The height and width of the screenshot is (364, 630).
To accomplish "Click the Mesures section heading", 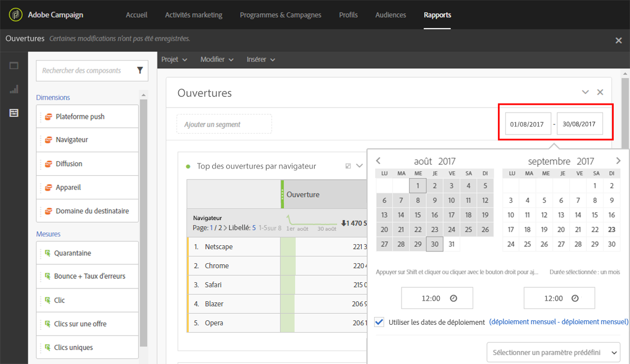I will 48,234.
